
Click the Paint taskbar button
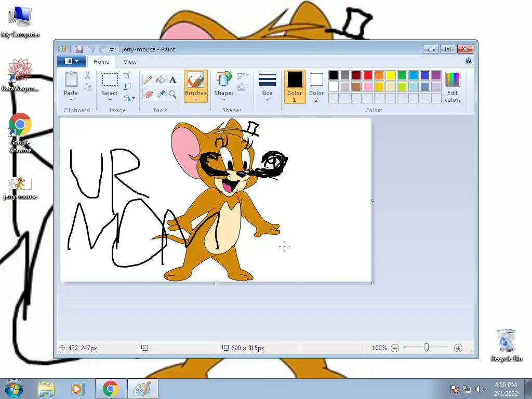point(143,389)
